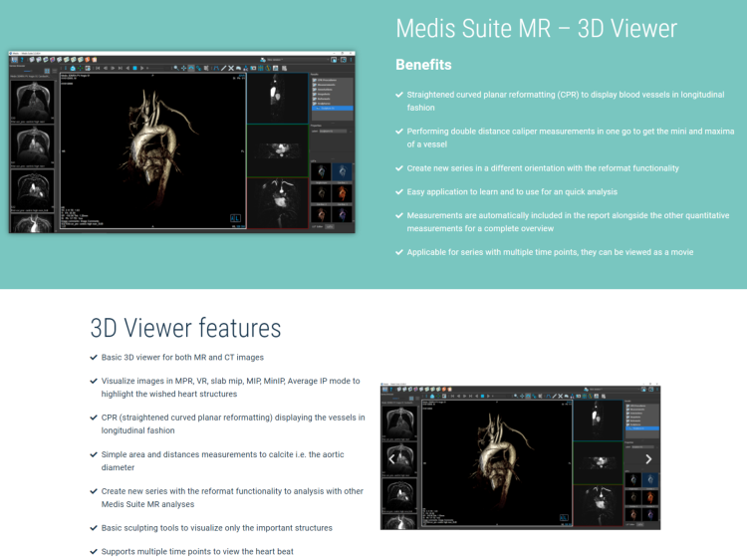Select the pan cross-arrows tool in top screenshot
Image resolution: width=747 pixels, height=560 pixels.
coord(183,68)
